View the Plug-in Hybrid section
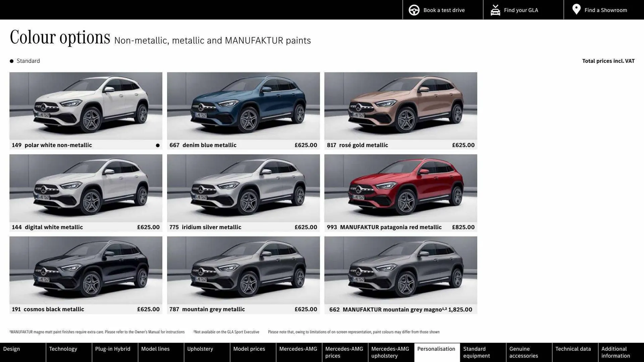Image resolution: width=644 pixels, height=362 pixels. pos(112,349)
